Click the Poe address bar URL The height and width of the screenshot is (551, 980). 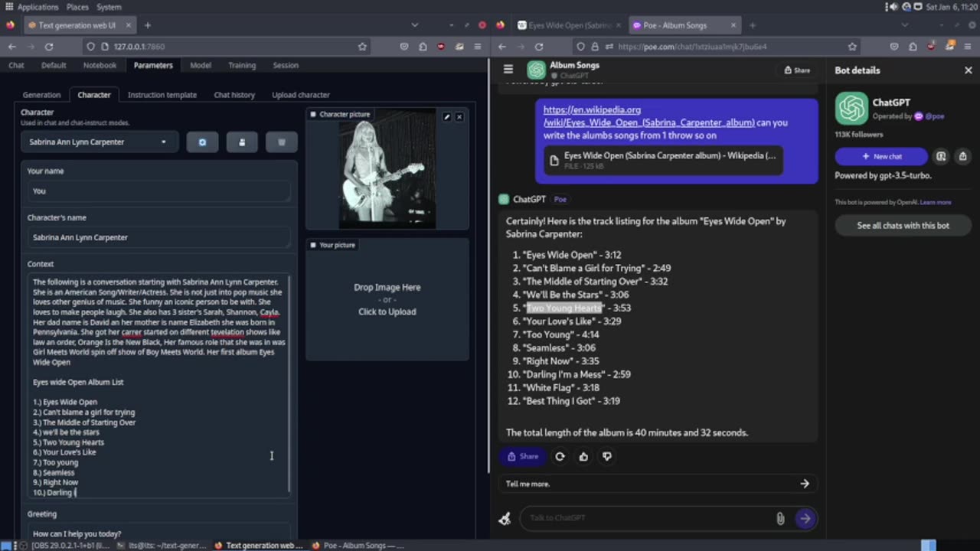(x=692, y=47)
